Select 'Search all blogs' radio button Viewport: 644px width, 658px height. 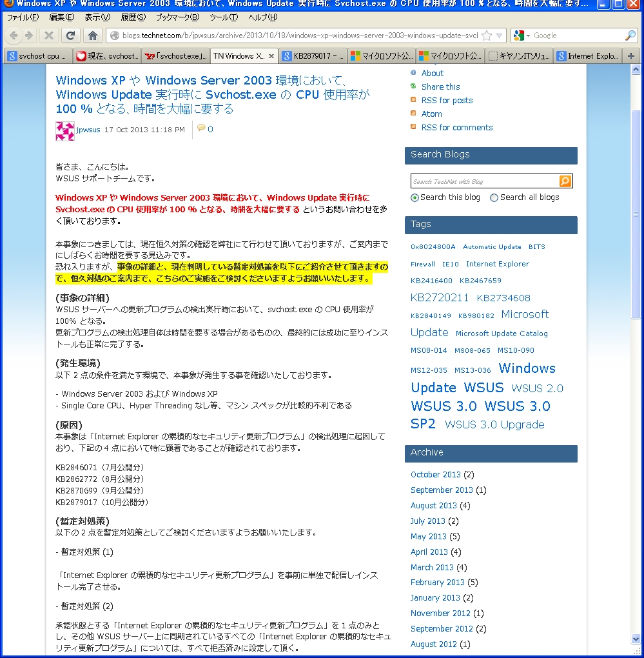[x=494, y=198]
